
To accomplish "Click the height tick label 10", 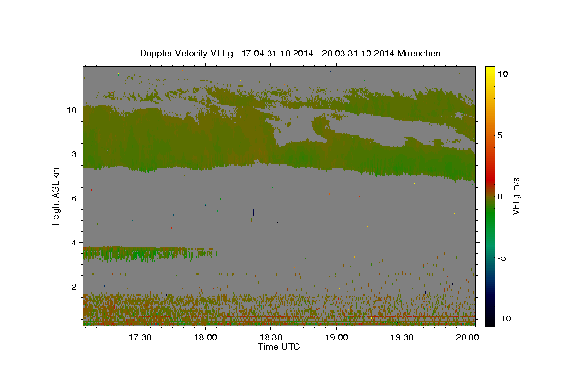I will [x=73, y=110].
